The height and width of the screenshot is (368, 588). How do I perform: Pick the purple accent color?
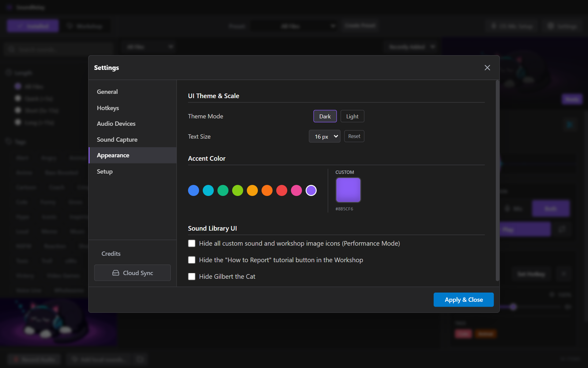pos(311,190)
